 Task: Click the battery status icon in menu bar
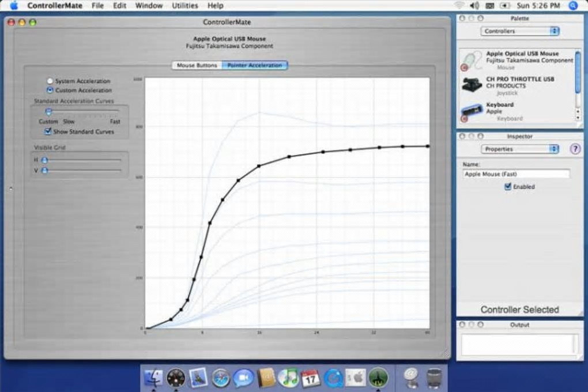click(505, 6)
